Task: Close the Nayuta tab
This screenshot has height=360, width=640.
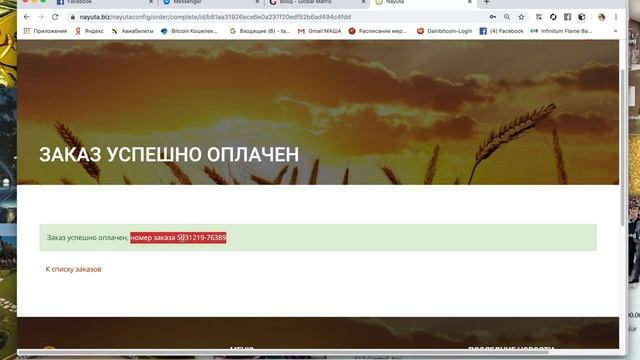Action: 469,2
